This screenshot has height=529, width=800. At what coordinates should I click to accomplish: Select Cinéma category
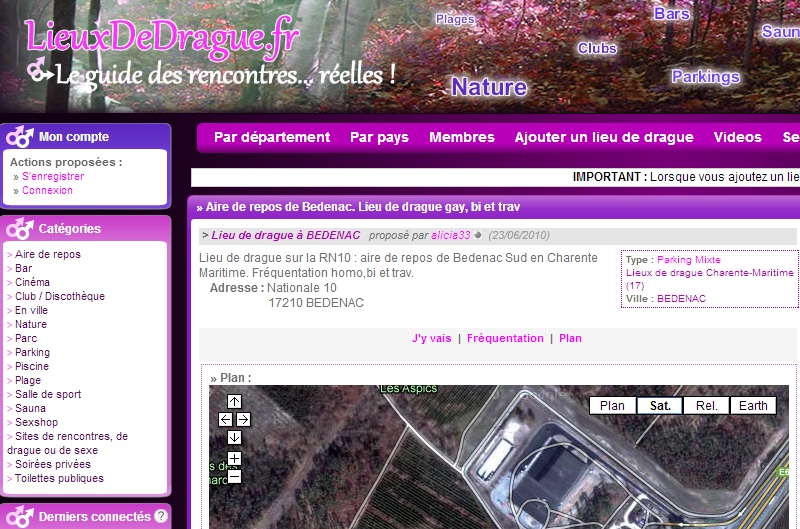[x=32, y=282]
